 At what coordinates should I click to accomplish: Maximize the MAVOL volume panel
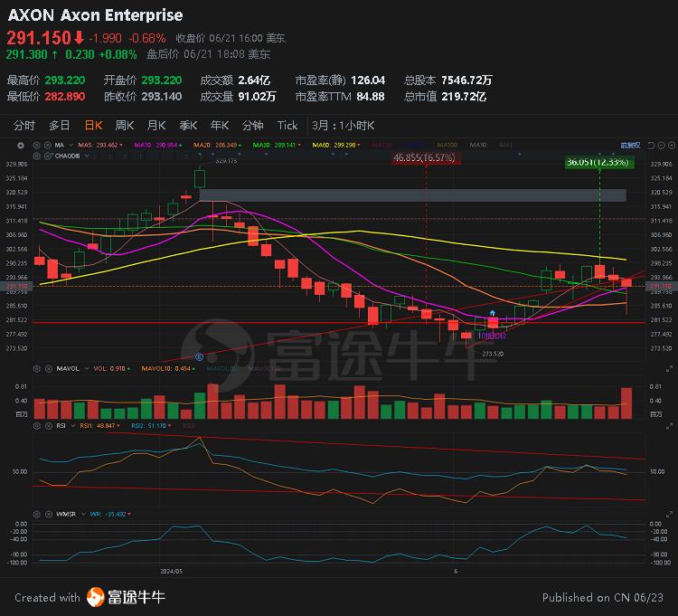point(669,368)
